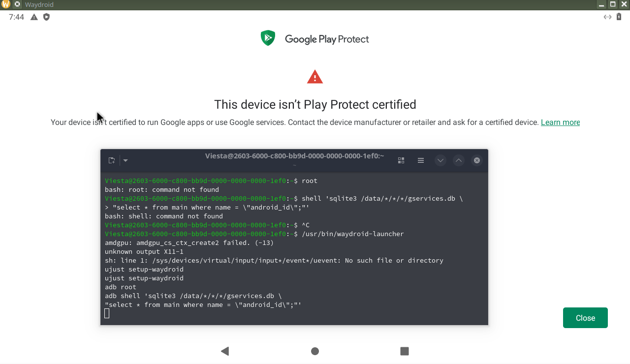Image resolution: width=630 pixels, height=364 pixels.
Task: Click the green Close button
Action: point(585,318)
